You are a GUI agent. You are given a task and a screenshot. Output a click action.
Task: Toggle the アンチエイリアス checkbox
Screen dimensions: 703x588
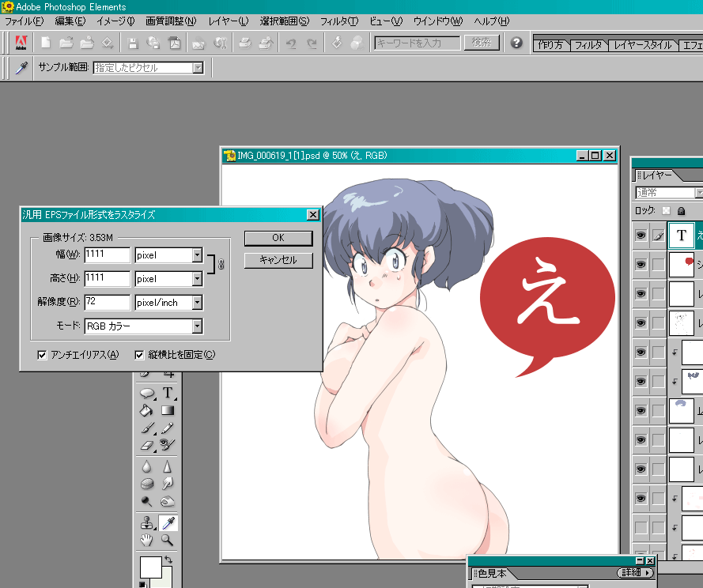[x=42, y=356]
